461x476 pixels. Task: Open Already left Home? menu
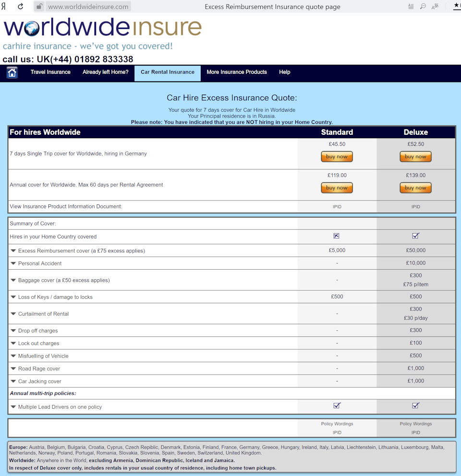[x=106, y=72]
